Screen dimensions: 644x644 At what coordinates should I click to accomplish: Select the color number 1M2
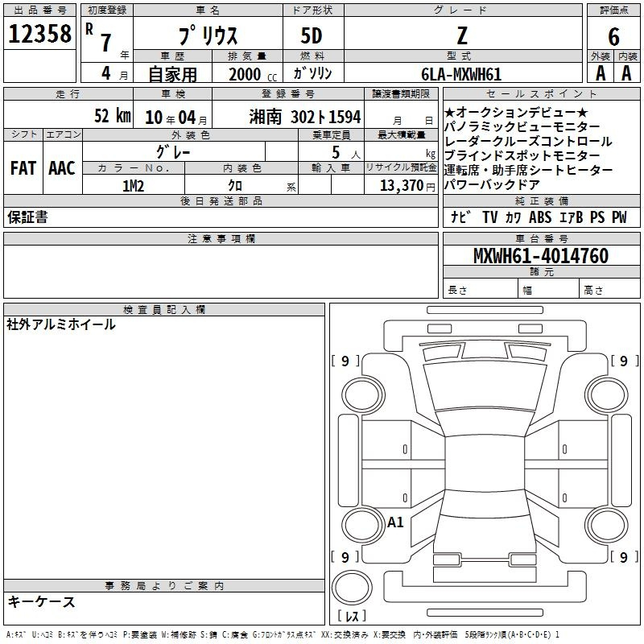133,185
